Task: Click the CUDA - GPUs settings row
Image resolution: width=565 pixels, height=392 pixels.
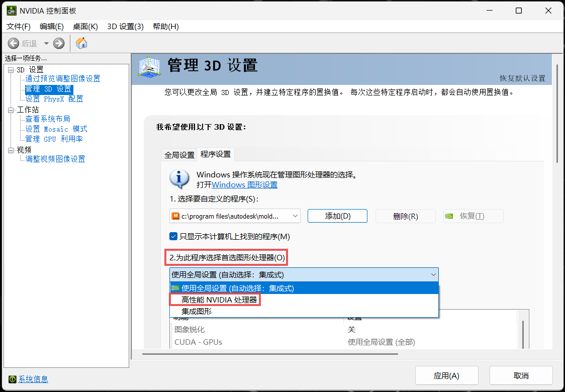Action: (345, 342)
